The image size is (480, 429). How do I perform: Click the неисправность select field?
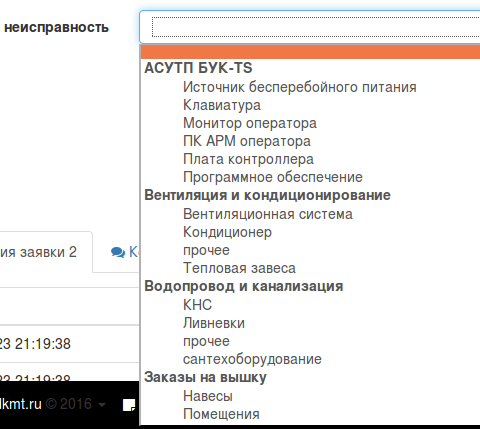pyautogui.click(x=310, y=27)
